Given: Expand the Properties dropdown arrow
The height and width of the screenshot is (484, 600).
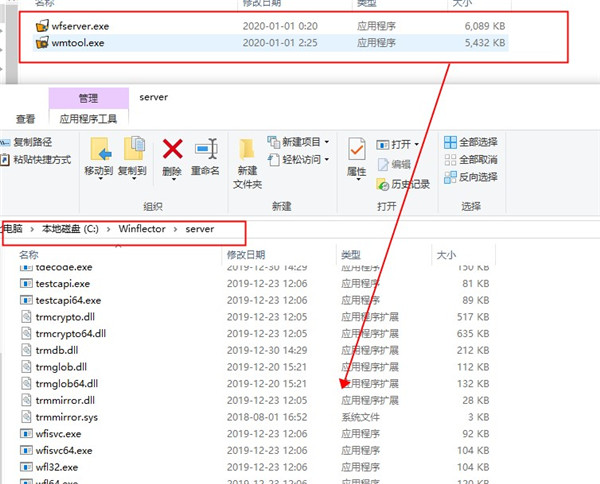Looking at the screenshot, I should click(358, 179).
